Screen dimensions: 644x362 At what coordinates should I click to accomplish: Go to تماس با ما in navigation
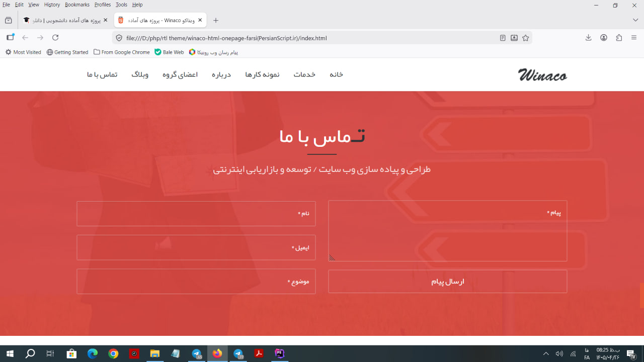[102, 74]
